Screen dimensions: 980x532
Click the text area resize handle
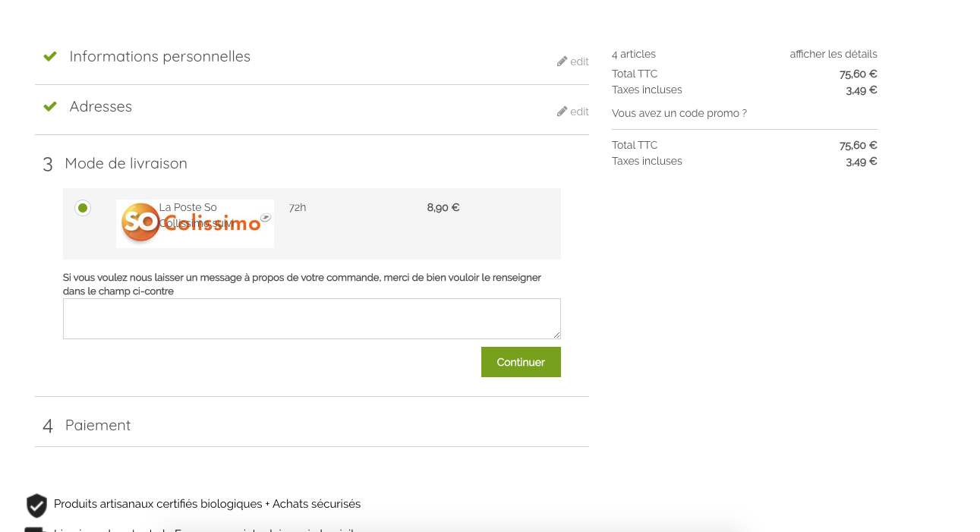click(556, 335)
